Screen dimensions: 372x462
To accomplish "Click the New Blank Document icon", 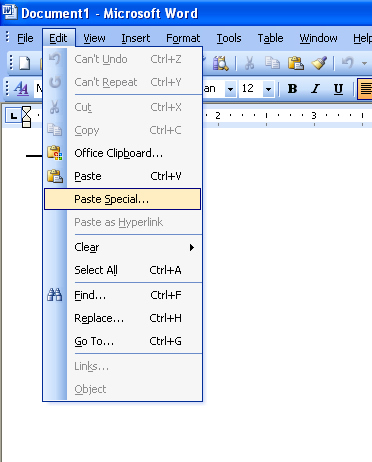I will tap(24, 63).
